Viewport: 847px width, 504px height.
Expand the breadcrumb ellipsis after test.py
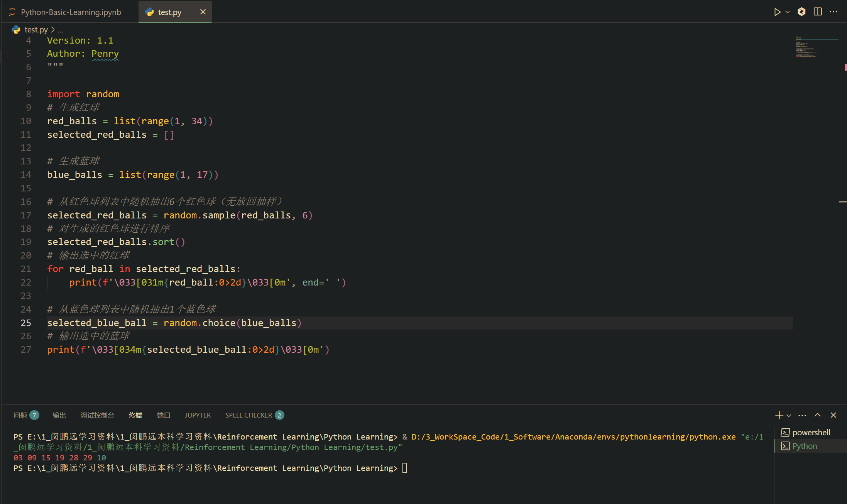(61, 30)
